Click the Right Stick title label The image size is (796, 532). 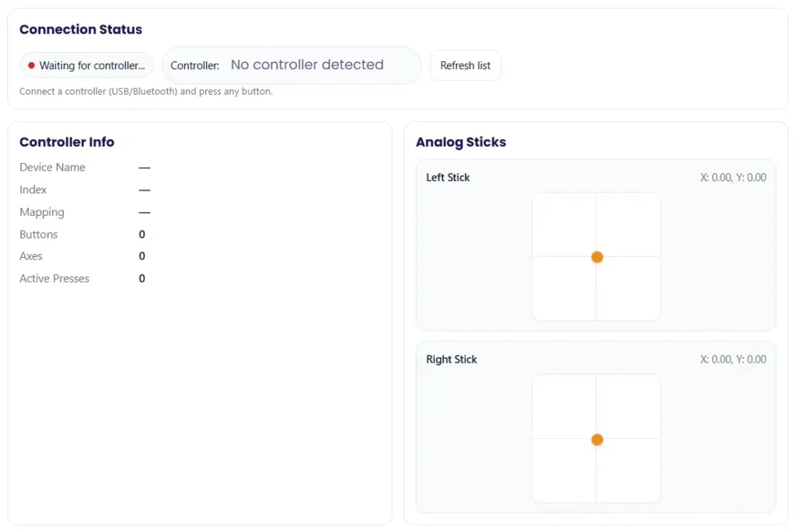click(x=452, y=360)
